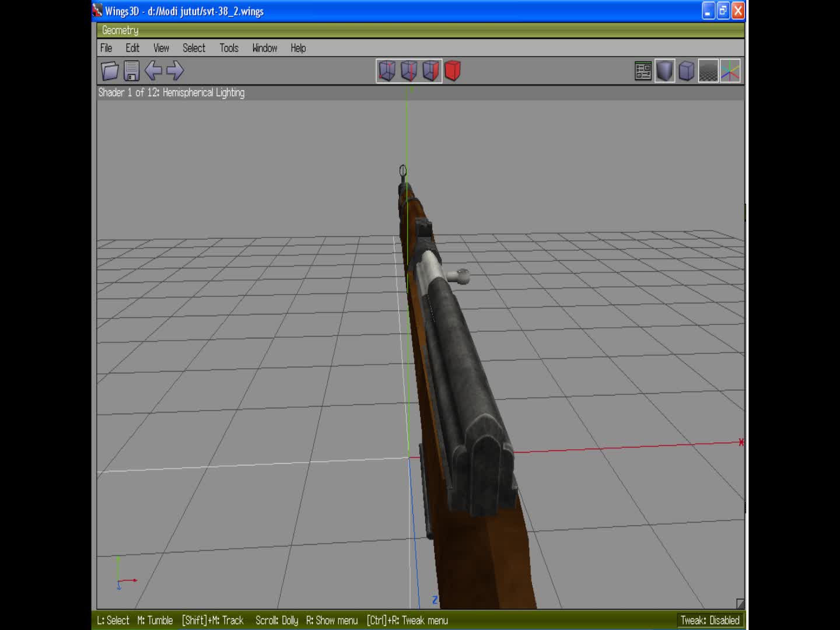Open the Tools menu
The width and height of the screenshot is (840, 630).
(228, 48)
